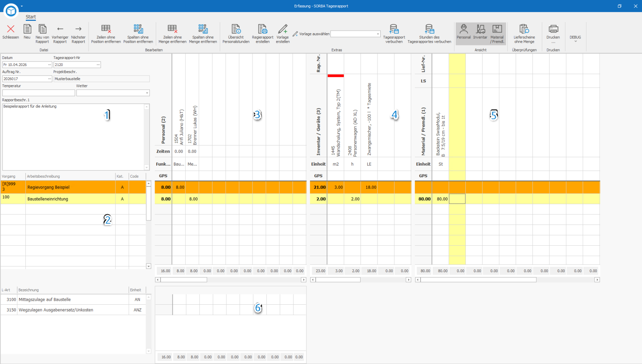The height and width of the screenshot is (364, 642).
Task: Click Zeilen ohne Menge entfernen
Action: (x=172, y=34)
